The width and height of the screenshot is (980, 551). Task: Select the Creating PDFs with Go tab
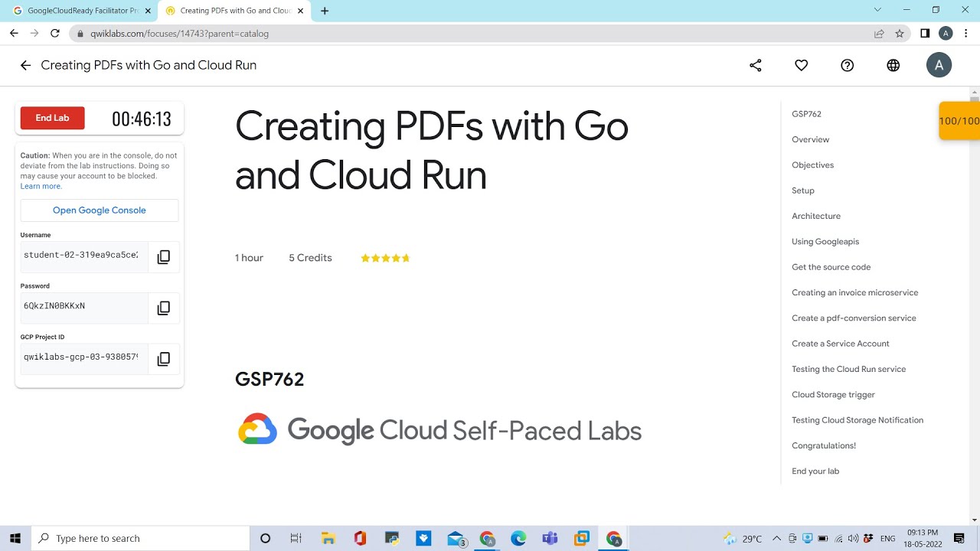tap(234, 11)
